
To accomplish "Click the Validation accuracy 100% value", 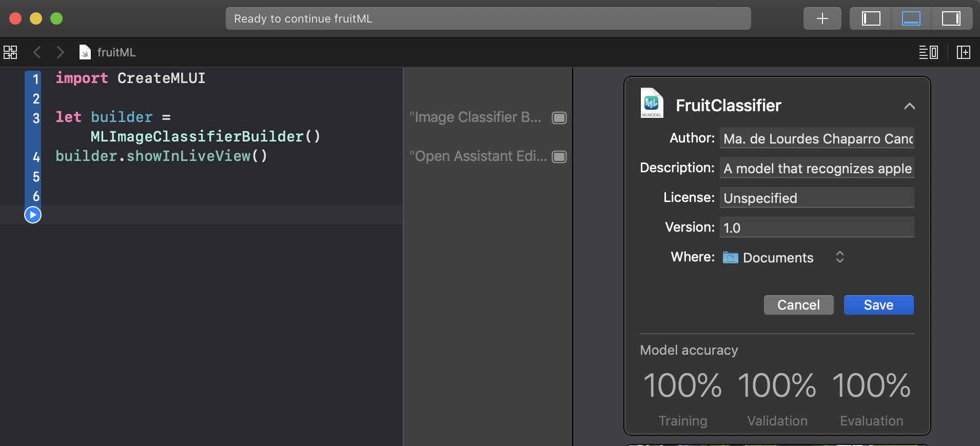I will point(777,386).
